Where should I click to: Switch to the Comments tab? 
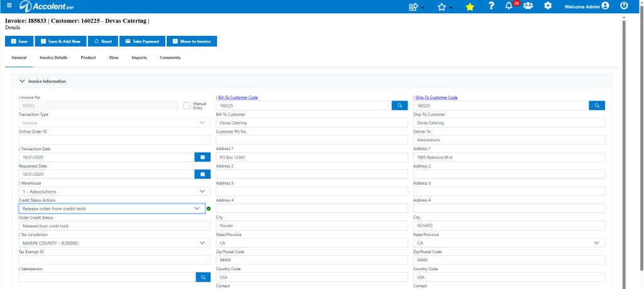coord(170,57)
